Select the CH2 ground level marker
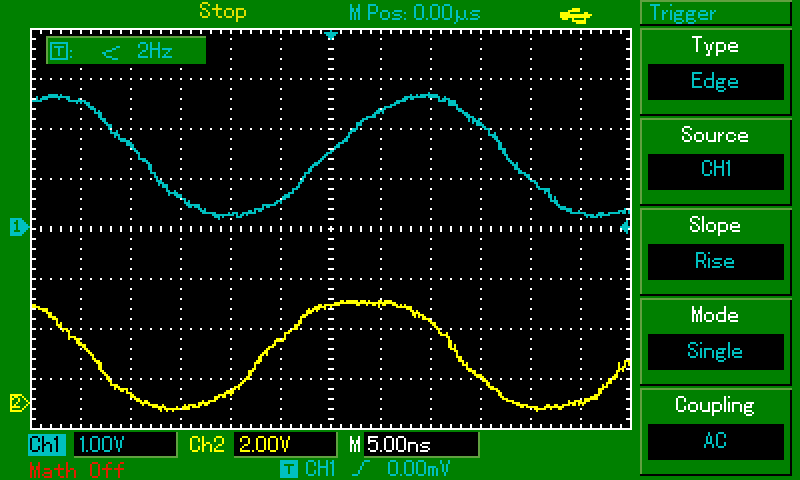 click(16, 403)
